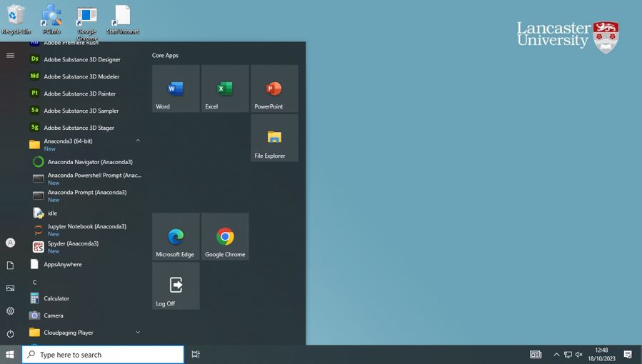The image size is (642, 364).
Task: Click the taskbar search box
Action: [x=104, y=355]
